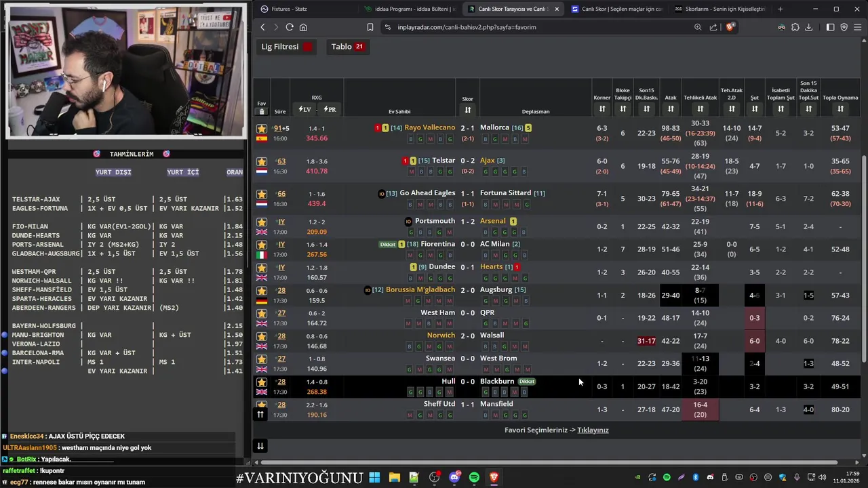Sort by Korner column arrows
The height and width of the screenshot is (488, 868).
(x=602, y=108)
